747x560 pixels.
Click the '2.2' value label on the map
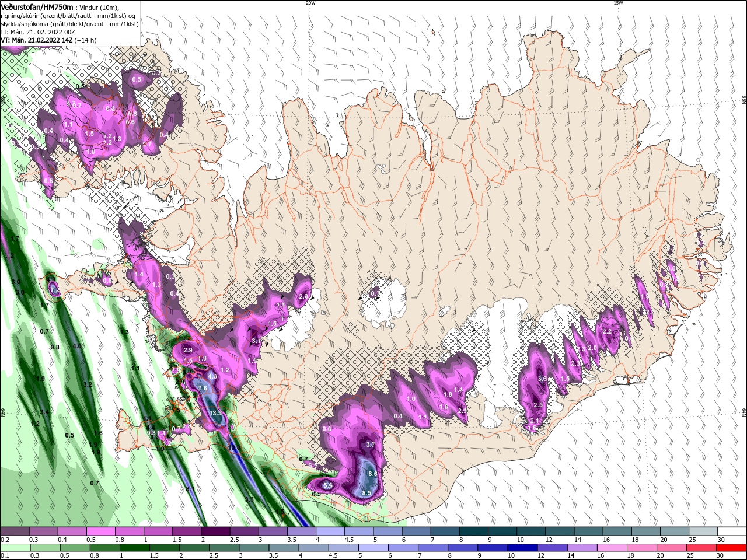coord(607,331)
